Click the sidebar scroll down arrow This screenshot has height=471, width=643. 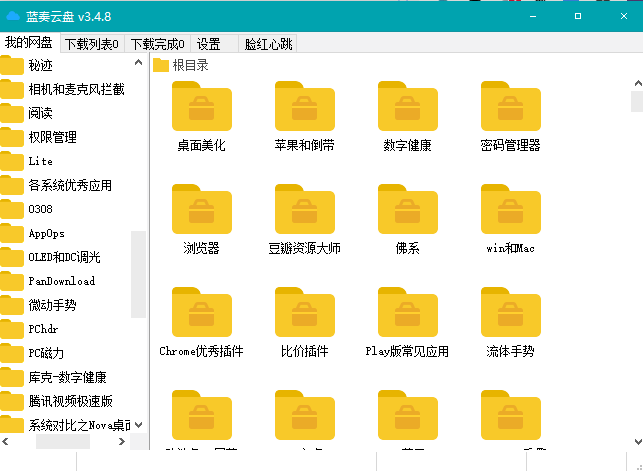click(x=139, y=425)
